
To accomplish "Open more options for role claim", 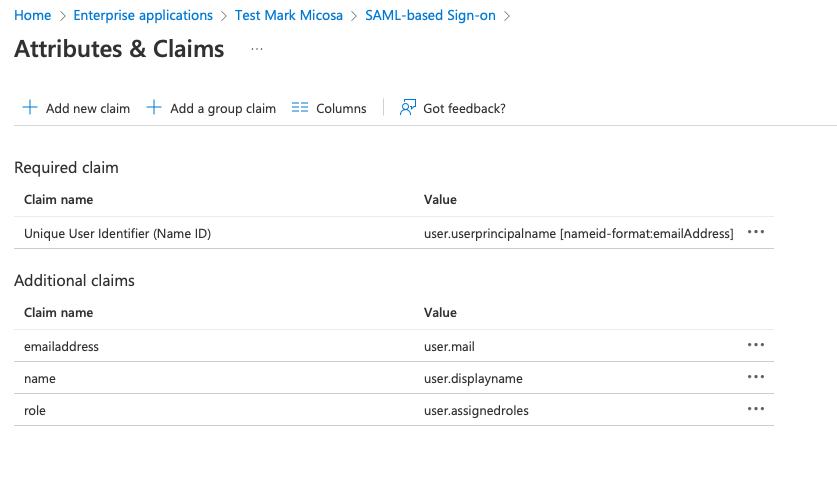I will (x=756, y=409).
